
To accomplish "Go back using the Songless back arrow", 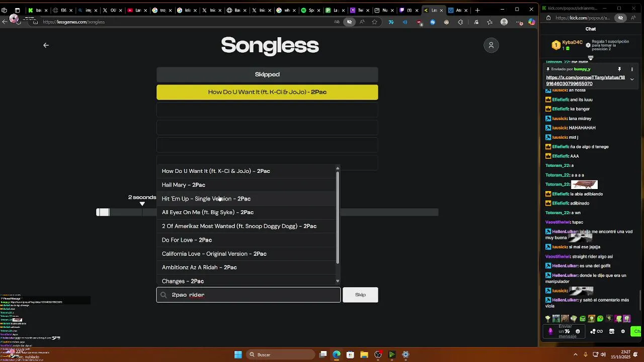I will point(46,45).
